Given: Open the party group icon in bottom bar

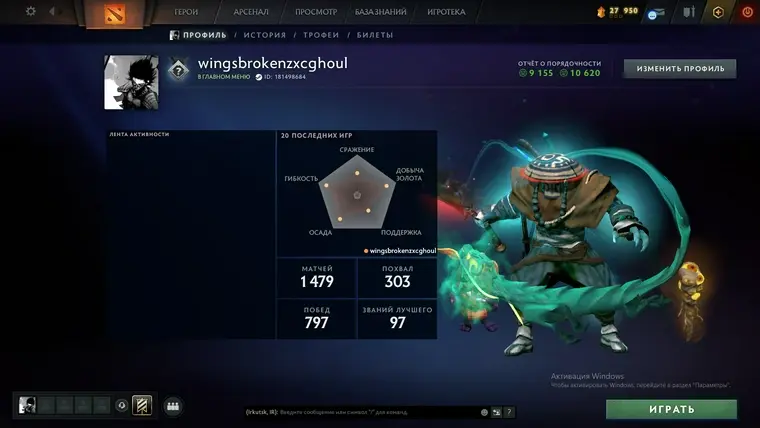Looking at the screenshot, I should pyautogui.click(x=173, y=406).
